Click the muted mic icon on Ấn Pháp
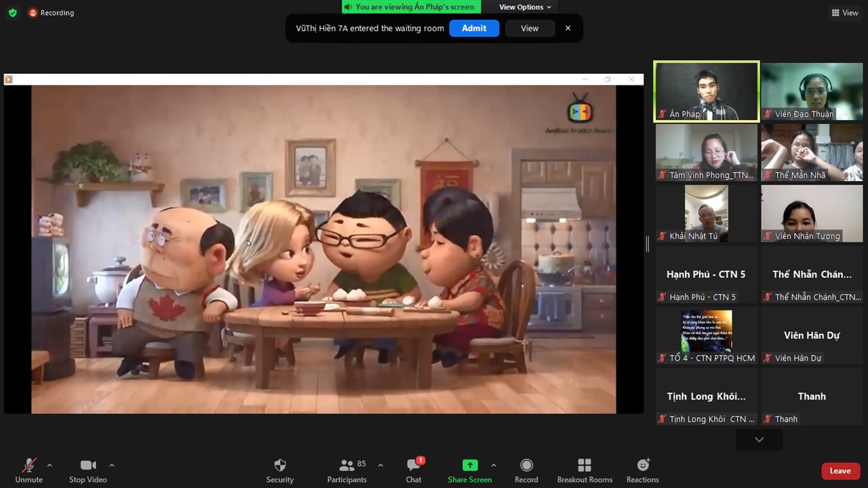The height and width of the screenshot is (488, 868). coord(663,114)
